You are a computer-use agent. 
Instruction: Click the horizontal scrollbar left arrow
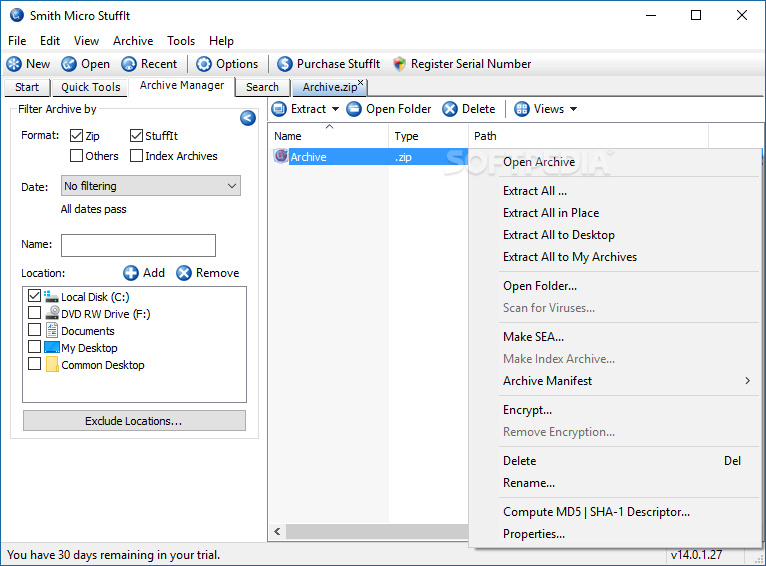[277, 531]
